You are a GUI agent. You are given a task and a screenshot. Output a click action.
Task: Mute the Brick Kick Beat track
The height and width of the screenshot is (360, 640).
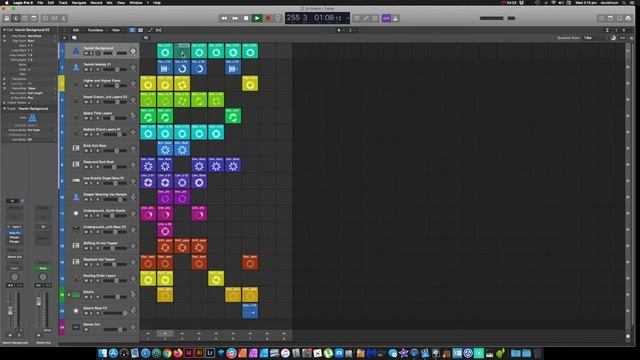click(86, 151)
